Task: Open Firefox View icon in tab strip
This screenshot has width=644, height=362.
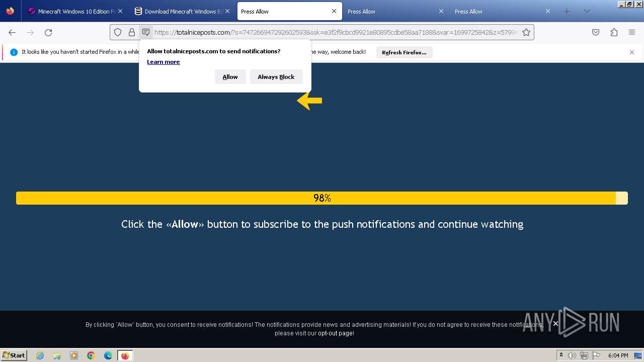Action: (10, 11)
